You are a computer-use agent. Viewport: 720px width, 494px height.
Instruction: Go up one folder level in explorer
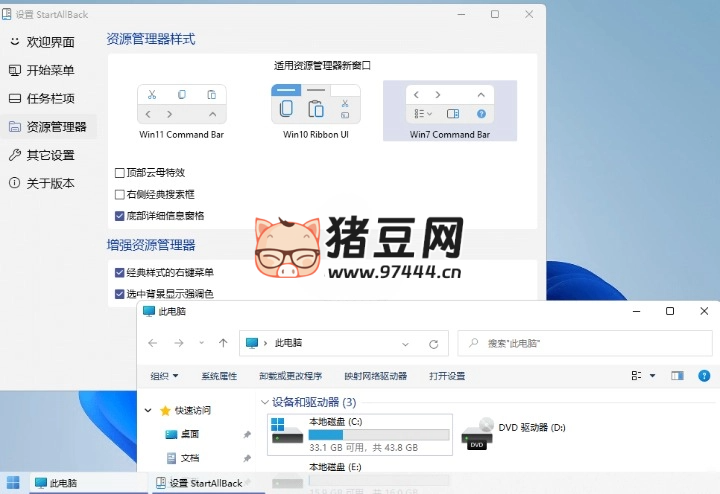click(x=223, y=343)
